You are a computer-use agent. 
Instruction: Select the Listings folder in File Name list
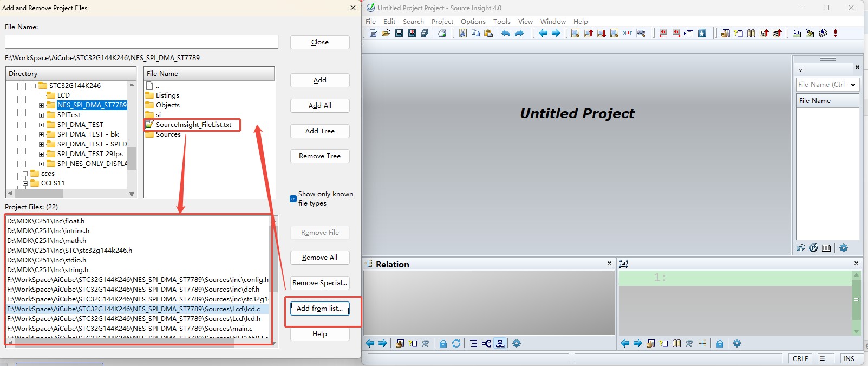[x=167, y=95]
